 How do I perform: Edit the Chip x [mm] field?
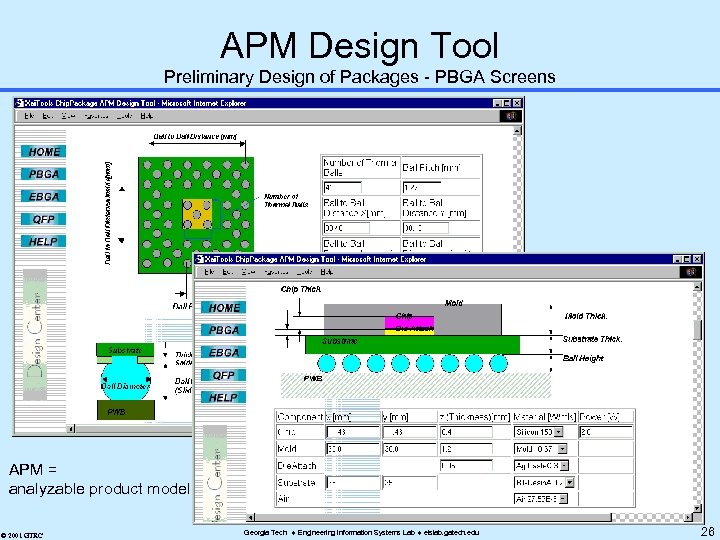pyautogui.click(x=353, y=432)
